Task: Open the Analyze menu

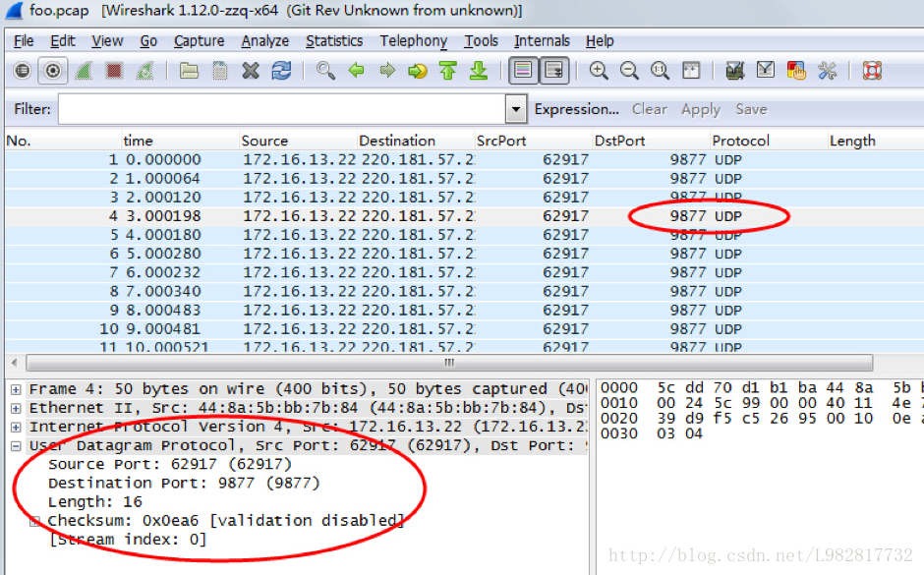Action: click(264, 40)
